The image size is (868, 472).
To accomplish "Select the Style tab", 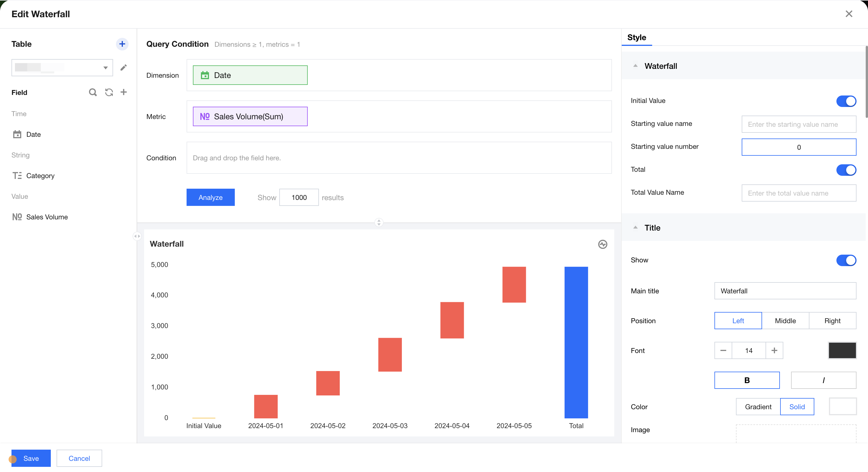I will point(637,37).
